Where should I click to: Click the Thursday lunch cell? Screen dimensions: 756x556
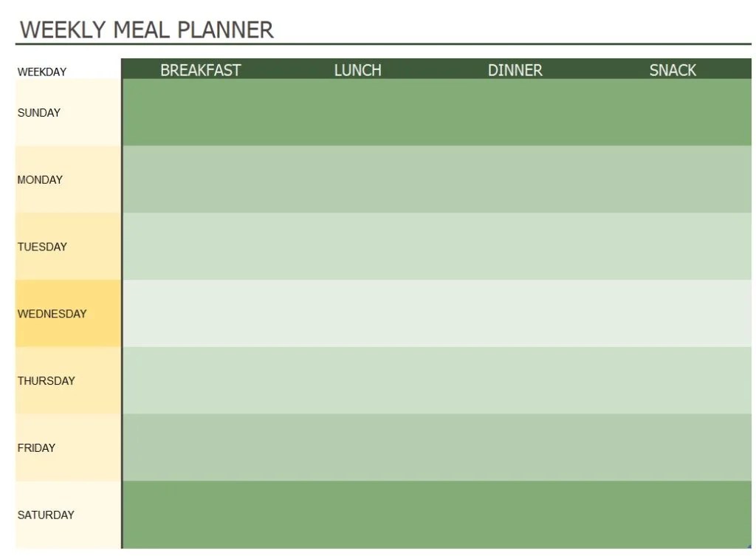[x=358, y=380]
